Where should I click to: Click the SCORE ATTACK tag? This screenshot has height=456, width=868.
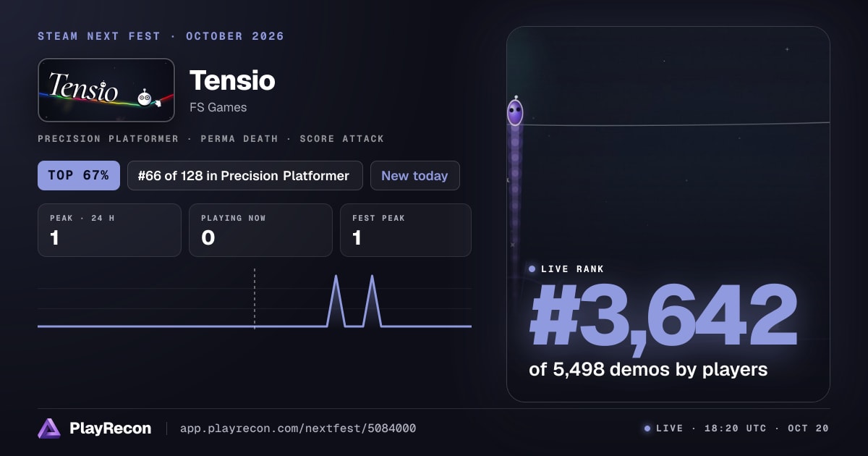(x=341, y=138)
